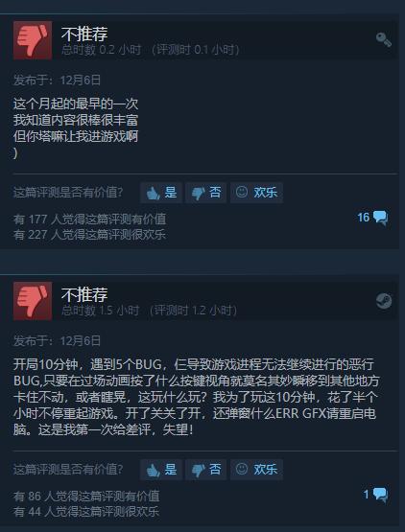Vote 否 (no) on the second review
405x532 pixels.
point(206,470)
